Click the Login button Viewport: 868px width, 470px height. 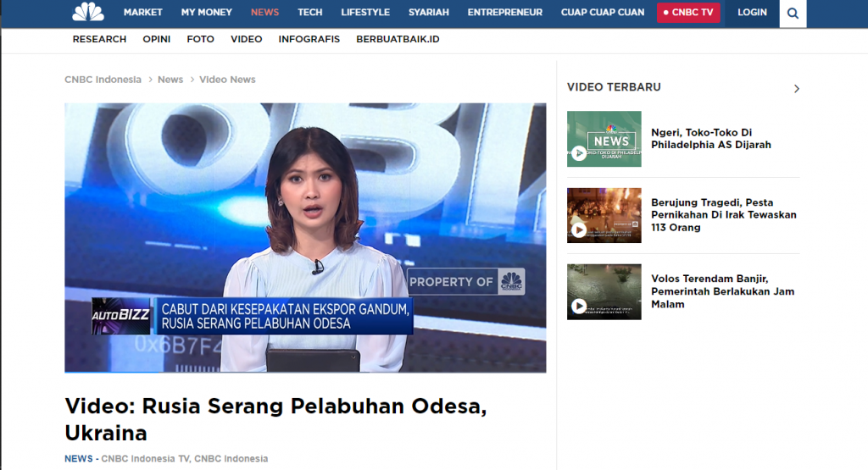(752, 12)
